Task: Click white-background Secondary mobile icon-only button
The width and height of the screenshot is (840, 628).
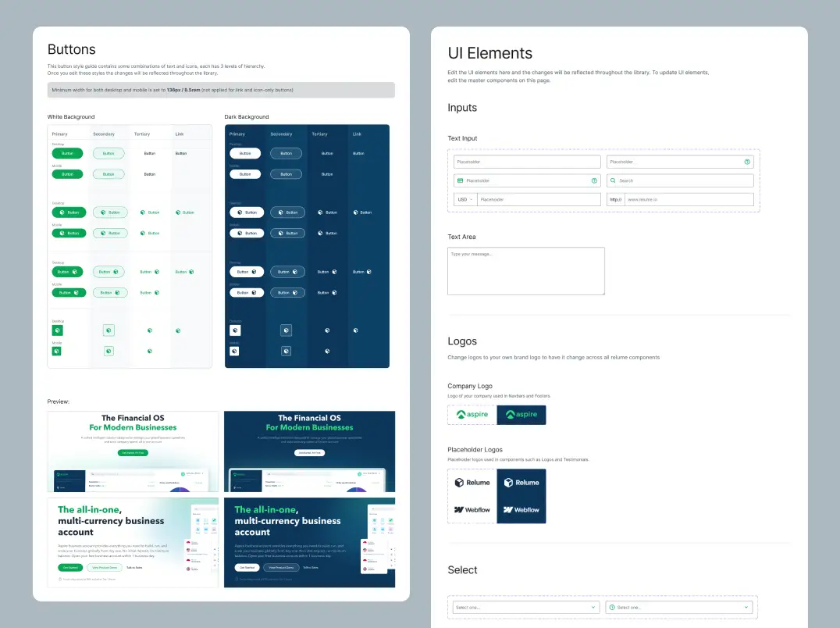Action: [109, 351]
